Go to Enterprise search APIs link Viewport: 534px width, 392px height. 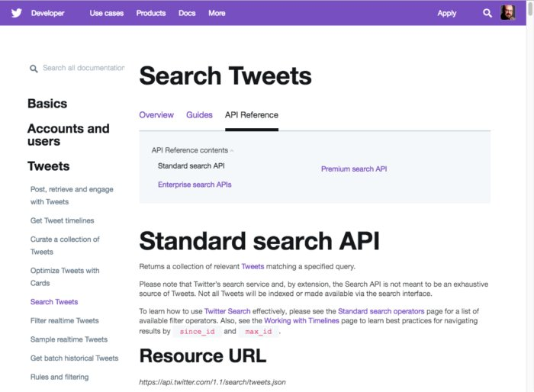coord(195,185)
